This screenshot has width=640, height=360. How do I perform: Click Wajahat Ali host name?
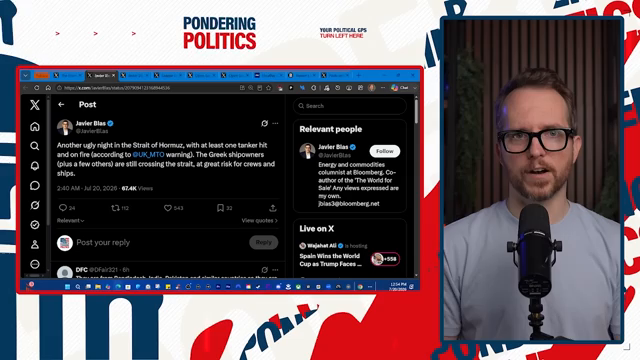[322, 246]
